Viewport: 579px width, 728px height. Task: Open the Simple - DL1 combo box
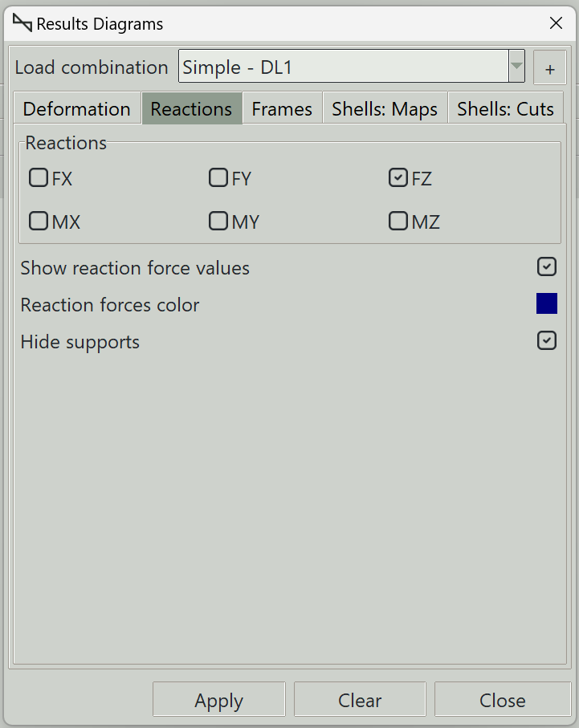coord(351,66)
